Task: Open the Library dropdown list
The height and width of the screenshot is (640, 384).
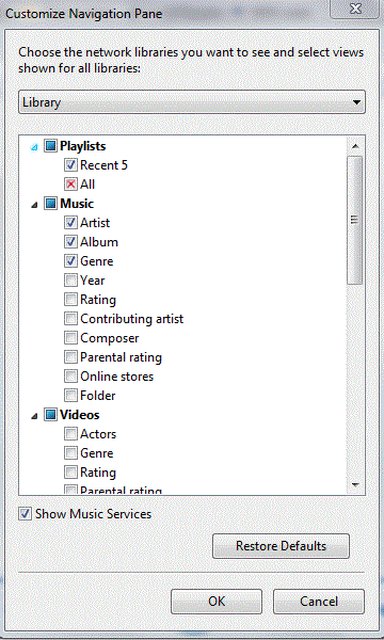Action: tap(192, 102)
